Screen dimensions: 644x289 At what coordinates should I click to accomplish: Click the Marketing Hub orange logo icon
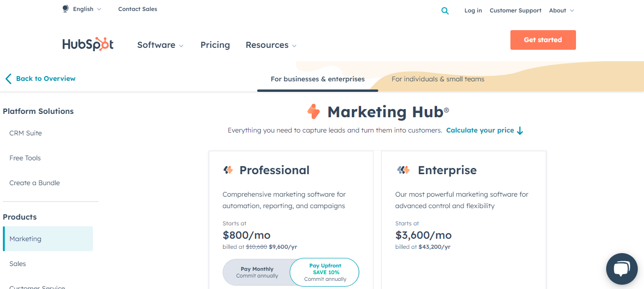pos(314,111)
